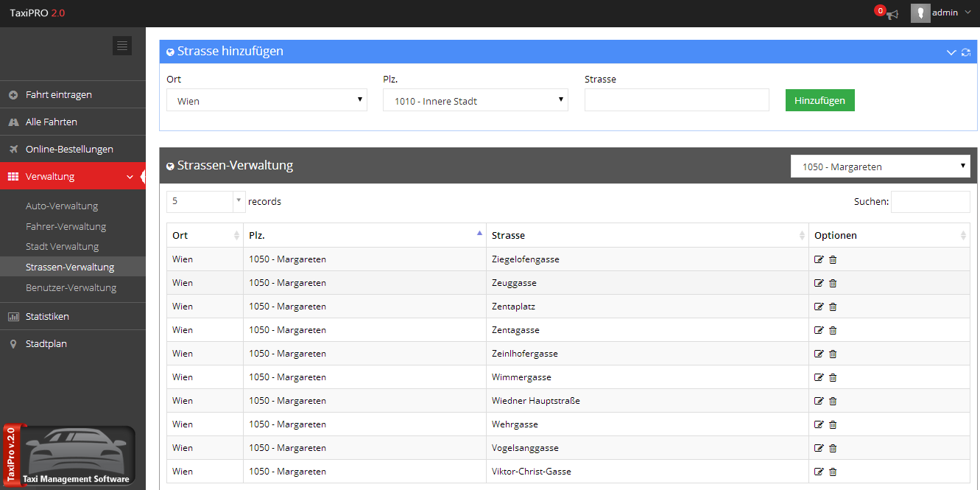
Task: Refresh the Strasse hinzufügen panel
Action: [x=966, y=52]
